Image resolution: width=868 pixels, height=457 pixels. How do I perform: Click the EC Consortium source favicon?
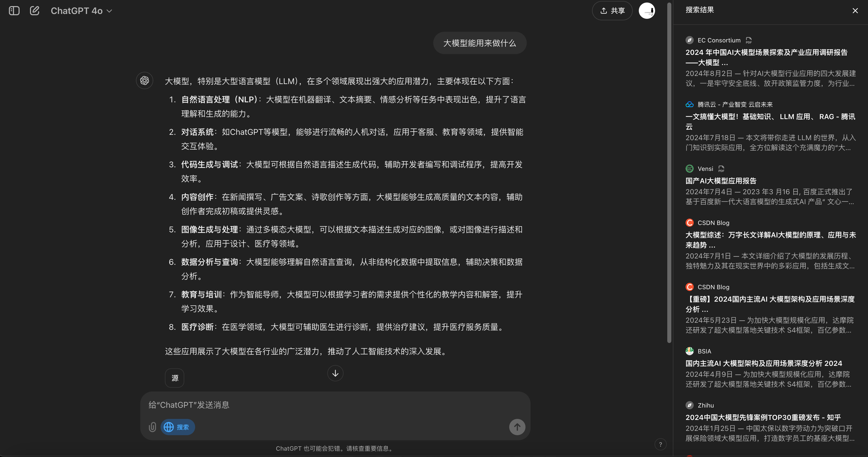(689, 40)
